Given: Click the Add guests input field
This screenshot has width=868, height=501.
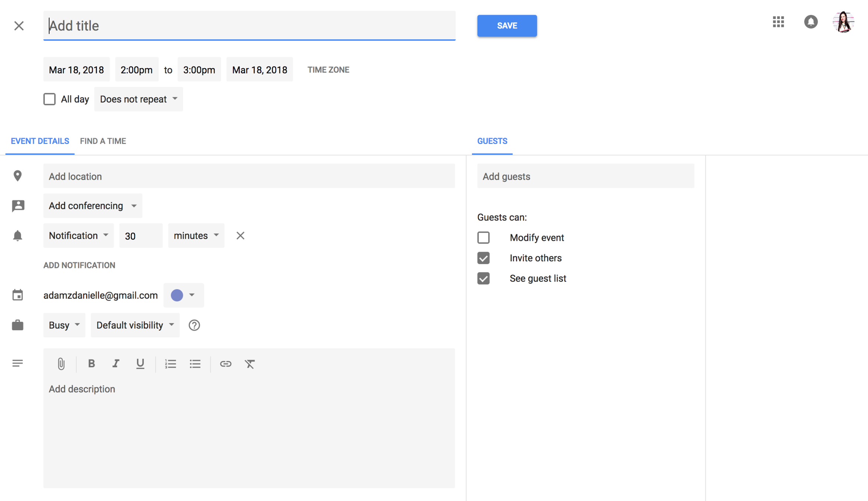Looking at the screenshot, I should (x=585, y=176).
